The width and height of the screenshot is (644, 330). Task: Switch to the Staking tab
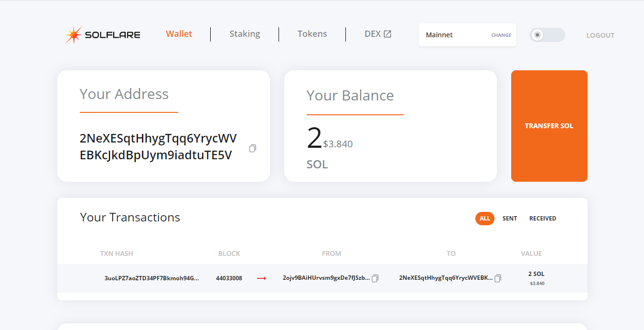click(245, 34)
